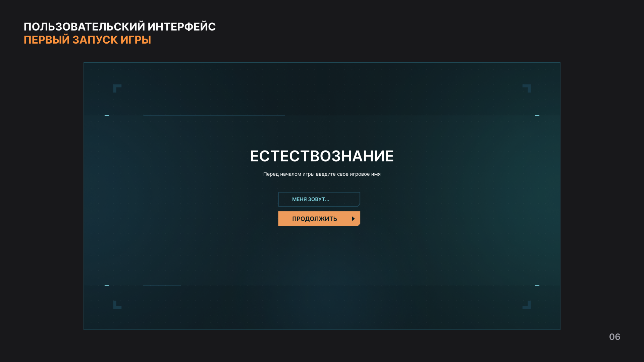Click the short lower horizontal divider line
Screen dimensions: 644x362
(162, 285)
